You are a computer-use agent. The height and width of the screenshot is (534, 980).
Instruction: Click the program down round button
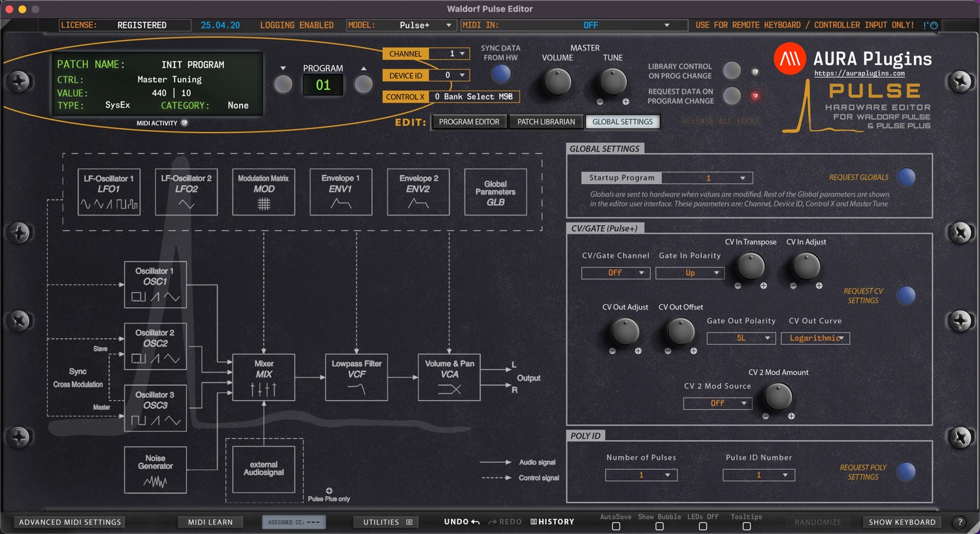(x=283, y=84)
